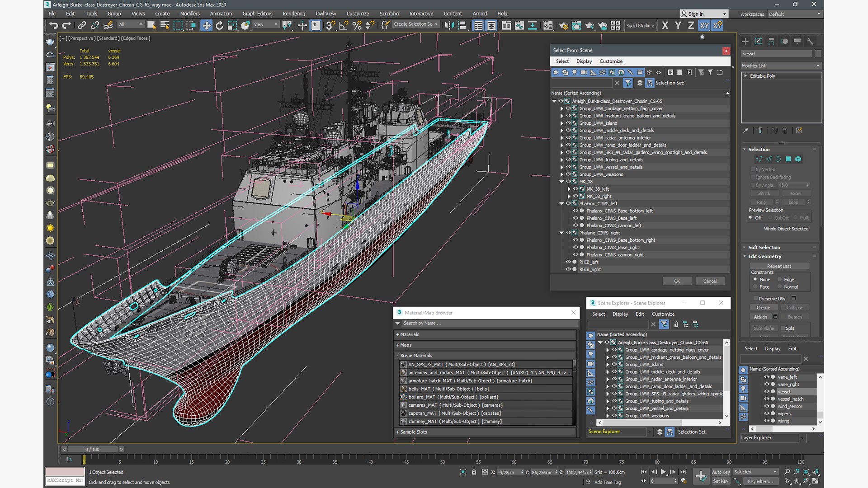The image size is (868, 488).
Task: Open the Modifier List dropdown
Action: click(781, 66)
